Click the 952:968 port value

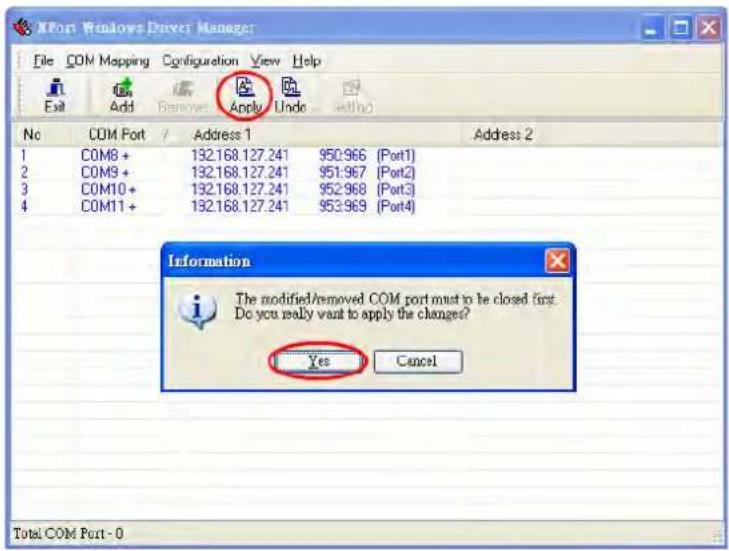343,190
